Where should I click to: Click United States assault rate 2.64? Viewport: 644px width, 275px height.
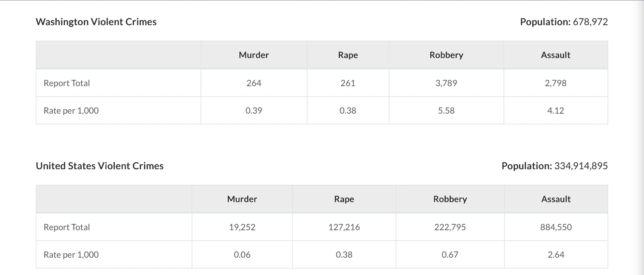[556, 254]
